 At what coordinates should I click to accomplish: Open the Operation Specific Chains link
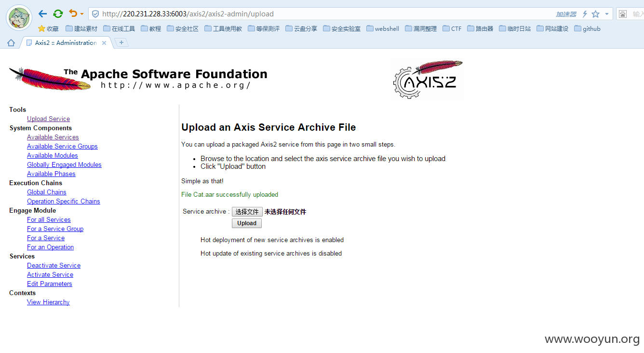[64, 201]
